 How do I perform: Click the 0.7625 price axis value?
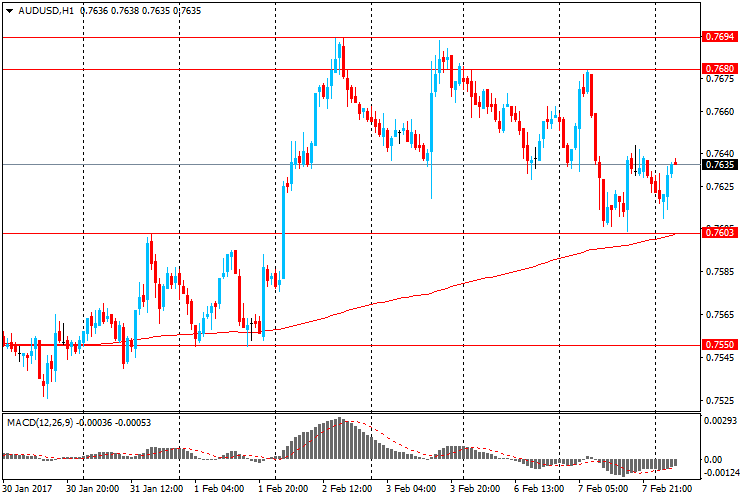(x=720, y=186)
